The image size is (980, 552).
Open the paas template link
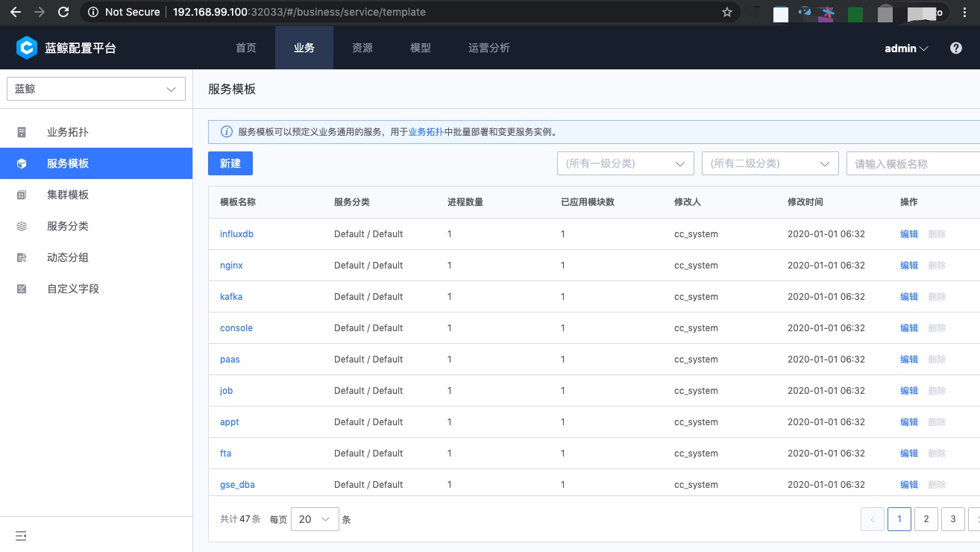coord(230,360)
